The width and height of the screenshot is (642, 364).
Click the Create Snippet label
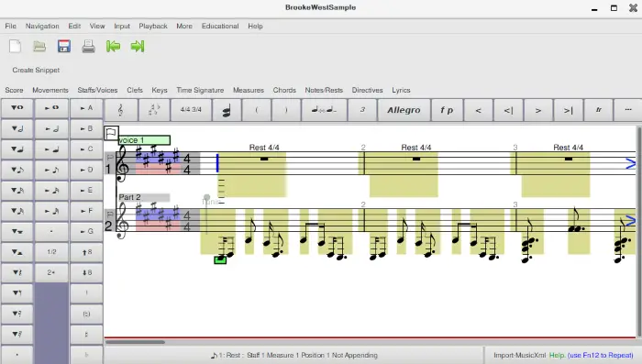pyautogui.click(x=36, y=70)
